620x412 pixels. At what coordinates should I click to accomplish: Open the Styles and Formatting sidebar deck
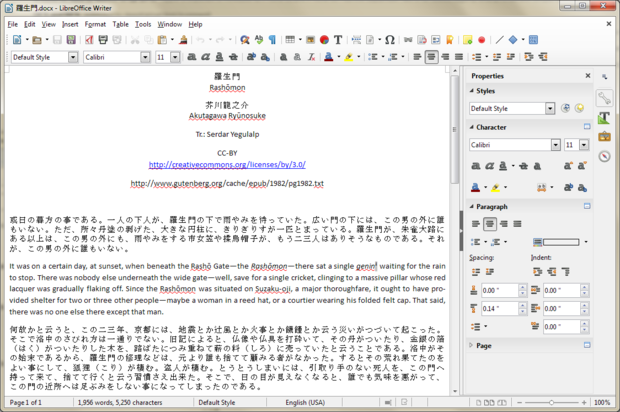pos(604,118)
